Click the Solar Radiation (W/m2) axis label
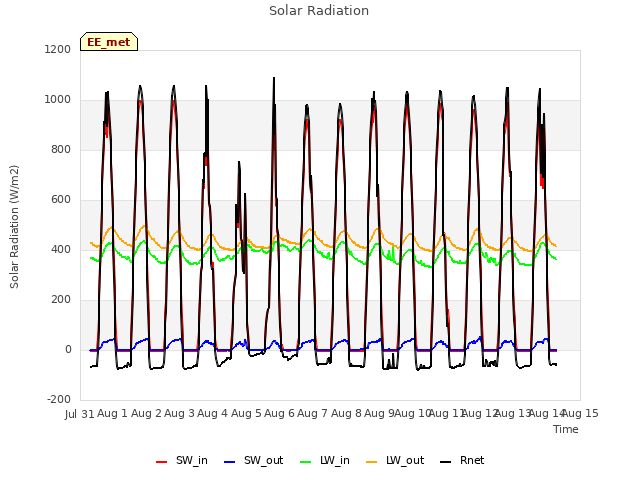The image size is (640, 480). (14, 227)
